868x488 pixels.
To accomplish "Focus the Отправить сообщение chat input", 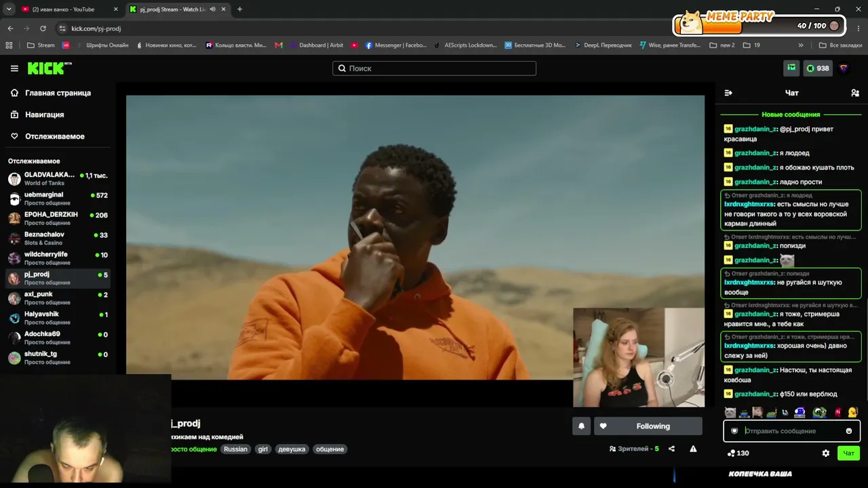I will [791, 431].
